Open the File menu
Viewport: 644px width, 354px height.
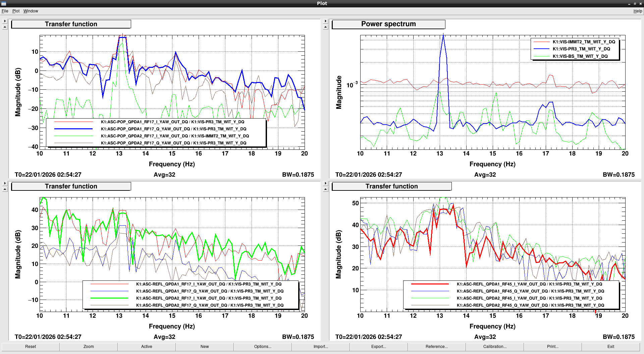pos(5,11)
